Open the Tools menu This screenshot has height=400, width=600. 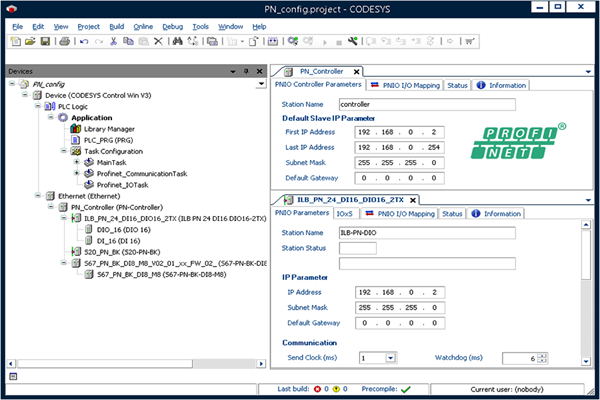pyautogui.click(x=201, y=27)
